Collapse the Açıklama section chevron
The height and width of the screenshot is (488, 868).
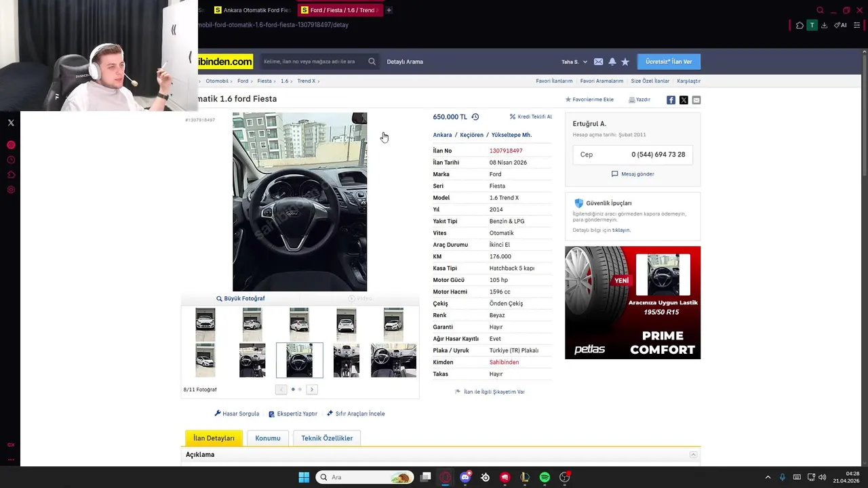coord(693,455)
